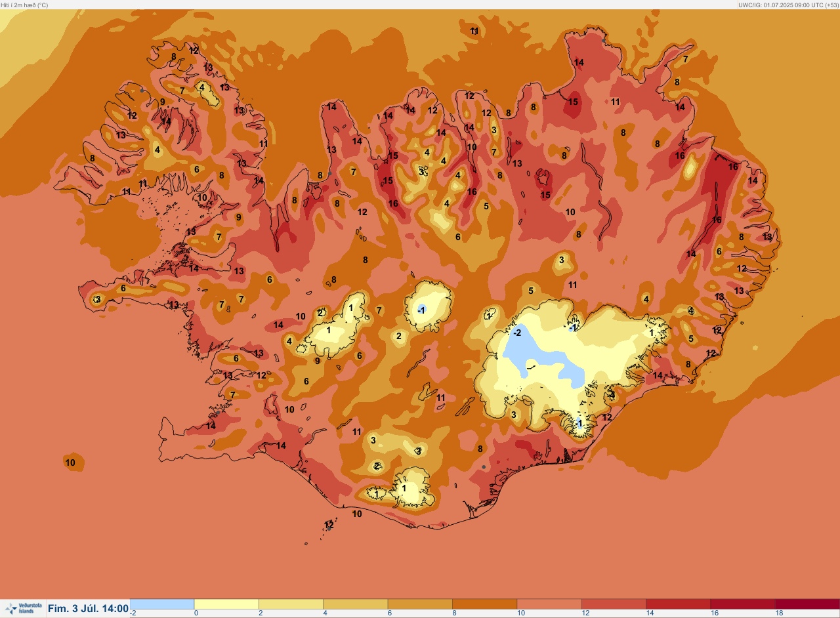
Task: Click the Veðurstofa Íslands logo
Action: click(23, 608)
